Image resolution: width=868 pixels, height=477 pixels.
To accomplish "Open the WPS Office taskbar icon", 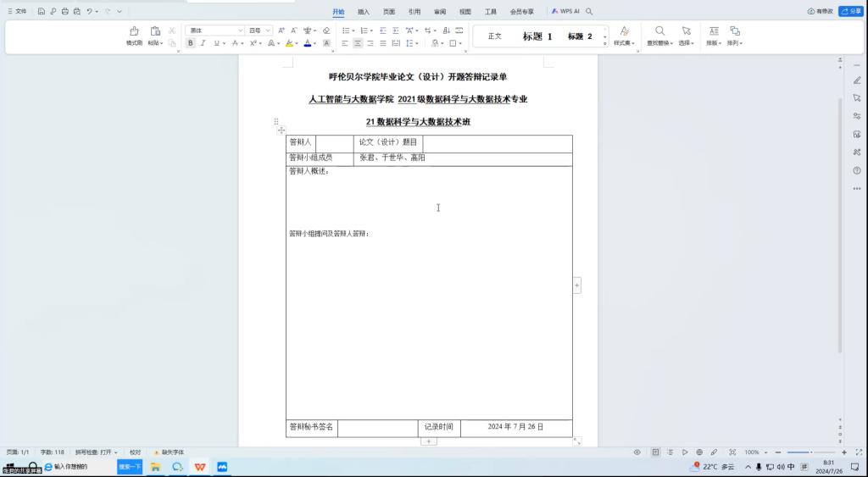I will 200,467.
